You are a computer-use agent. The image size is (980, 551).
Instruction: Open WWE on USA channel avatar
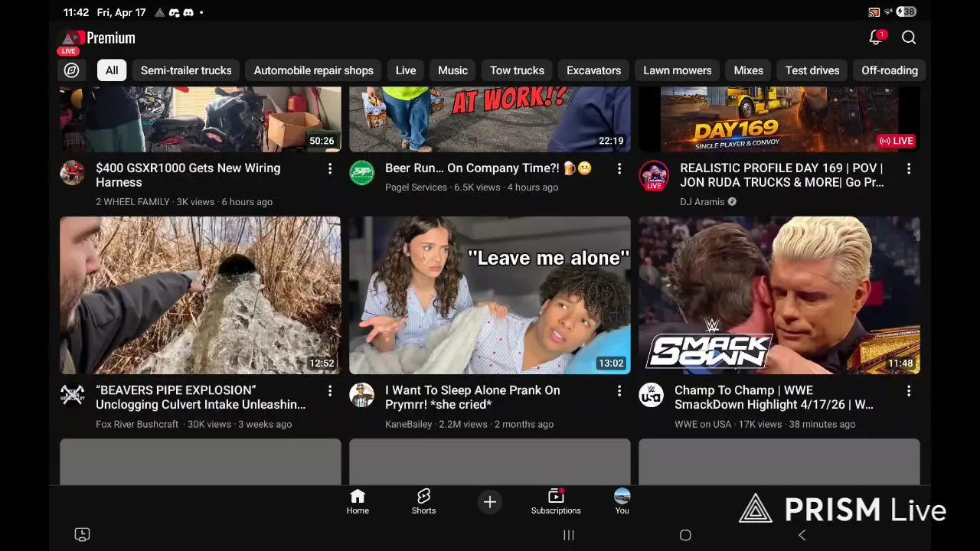(x=652, y=395)
